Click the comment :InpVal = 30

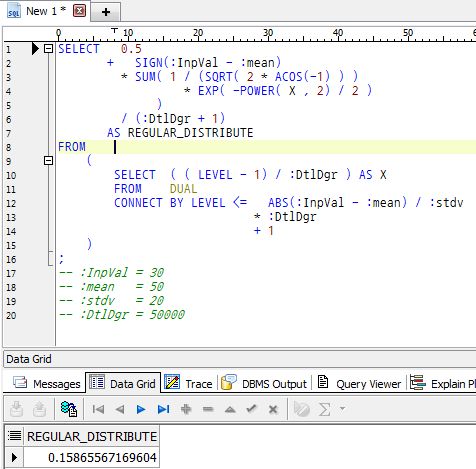point(122,273)
